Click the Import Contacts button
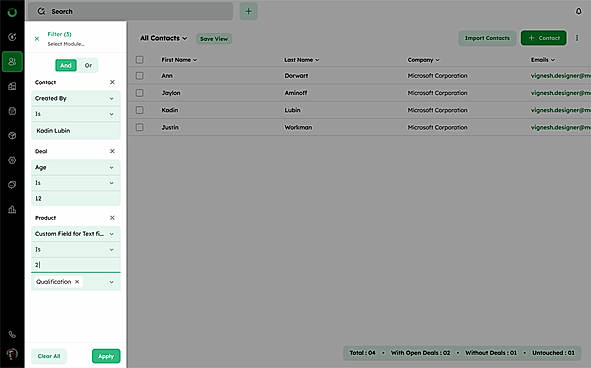The image size is (591, 368). coord(487,38)
